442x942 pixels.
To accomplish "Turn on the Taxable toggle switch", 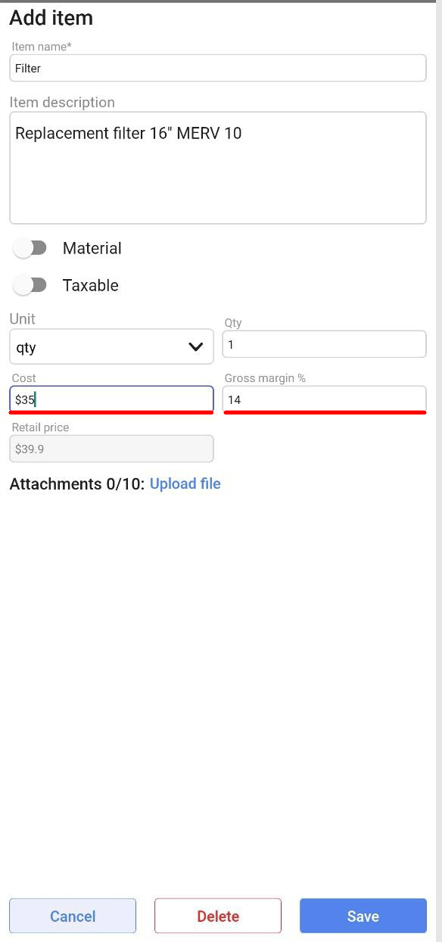I will (x=30, y=285).
